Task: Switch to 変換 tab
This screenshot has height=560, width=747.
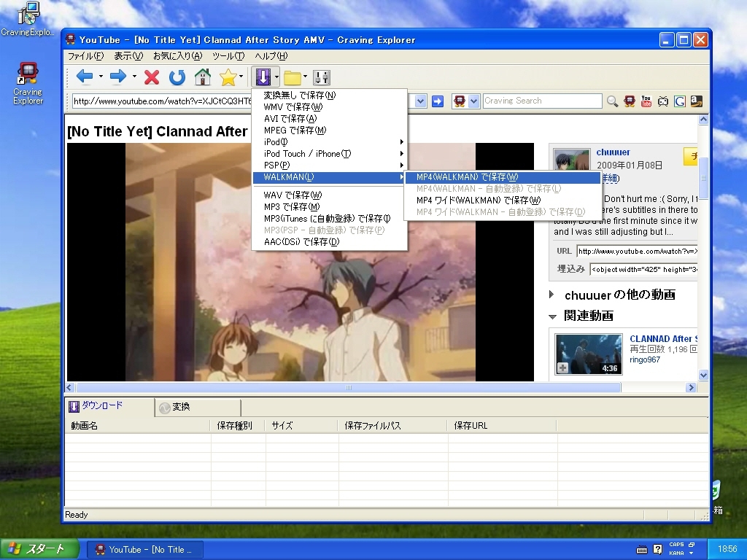Action: click(198, 407)
